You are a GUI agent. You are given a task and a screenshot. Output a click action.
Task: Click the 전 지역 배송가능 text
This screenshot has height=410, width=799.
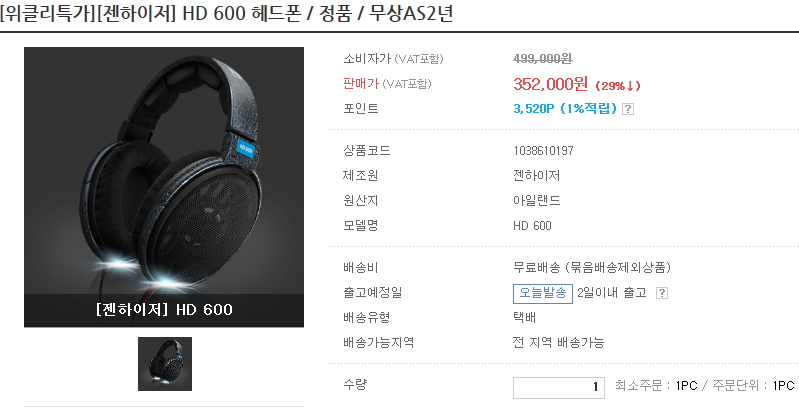pos(558,342)
